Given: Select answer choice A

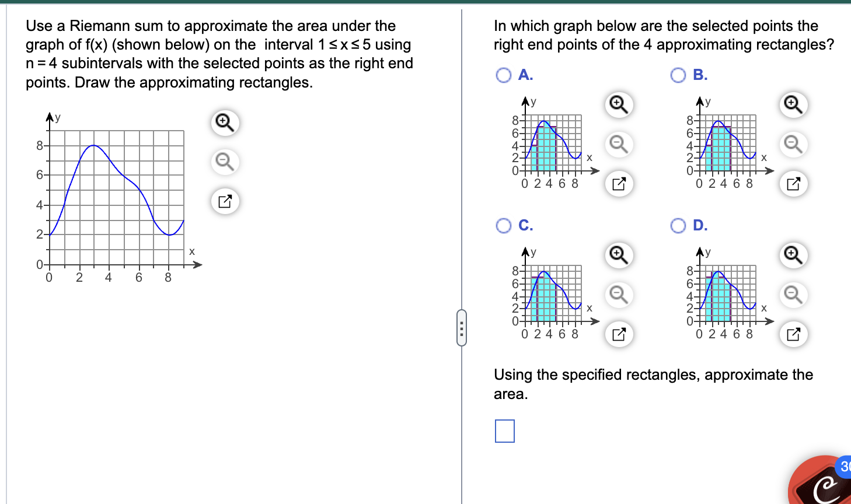Looking at the screenshot, I should click(x=503, y=75).
